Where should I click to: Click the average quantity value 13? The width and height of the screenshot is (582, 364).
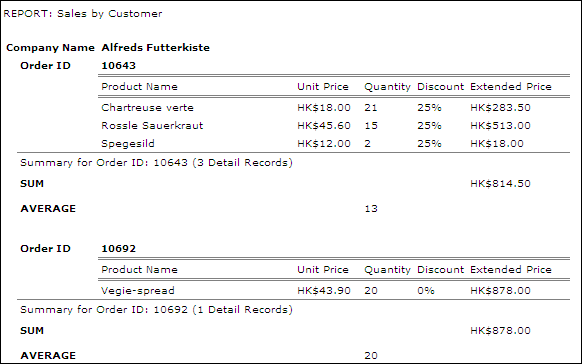coord(371,209)
